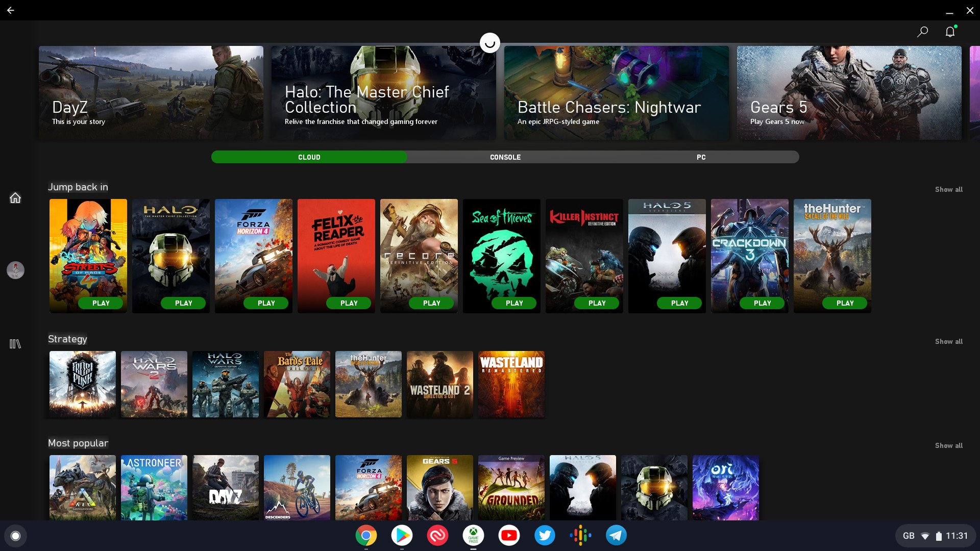Switch to CONSOLE tab
The image size is (980, 551).
(x=505, y=157)
